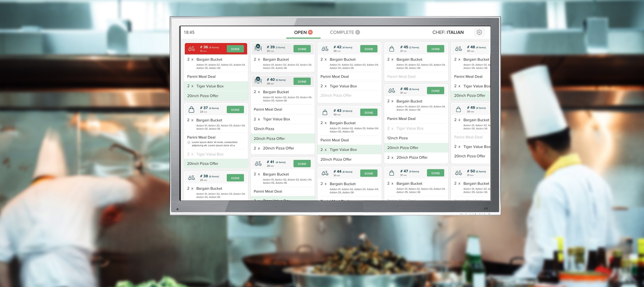The width and height of the screenshot is (644, 287).
Task: Click the takeaway bag icon on order #37
Action: coord(191,109)
